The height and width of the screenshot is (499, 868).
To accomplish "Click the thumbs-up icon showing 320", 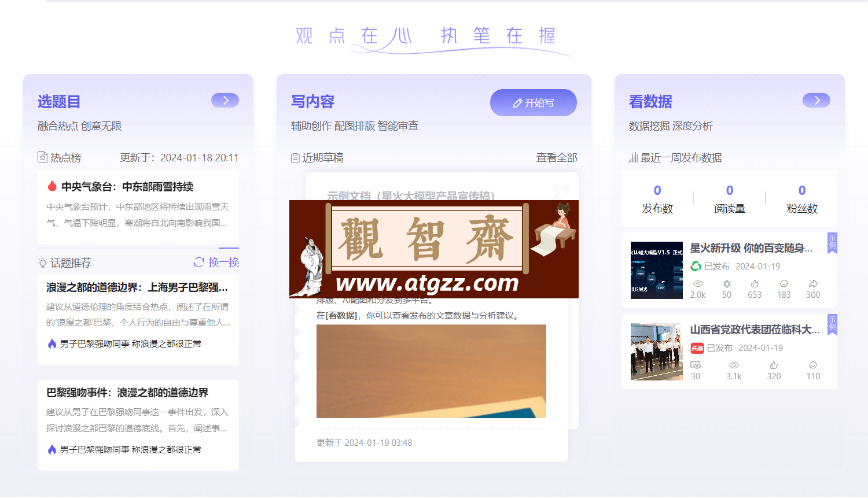I will (x=774, y=365).
